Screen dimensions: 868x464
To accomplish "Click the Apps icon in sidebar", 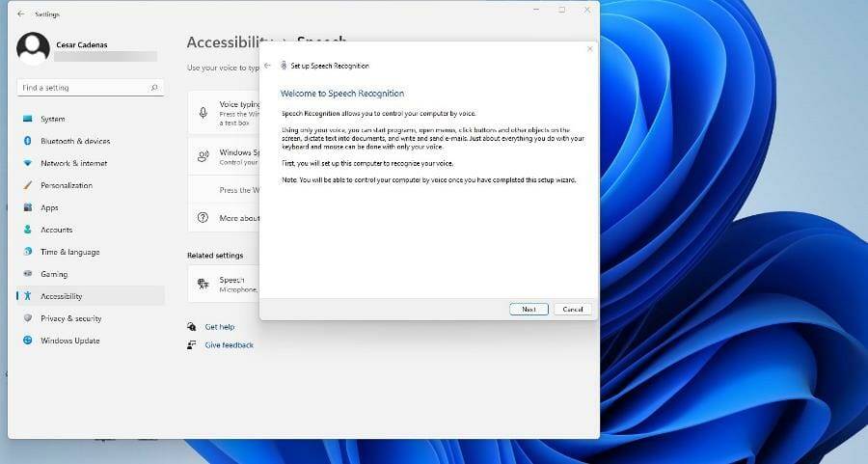I will coord(28,207).
